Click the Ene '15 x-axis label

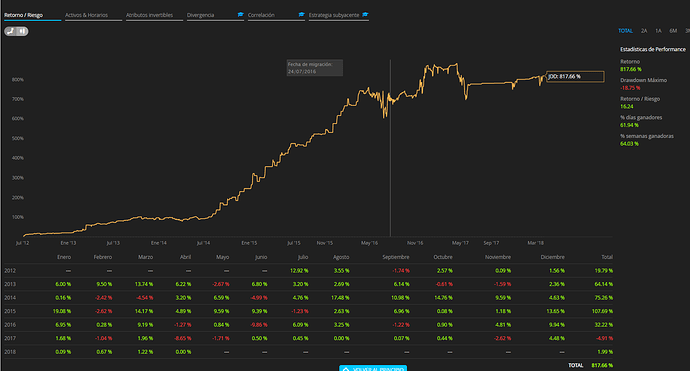point(249,243)
